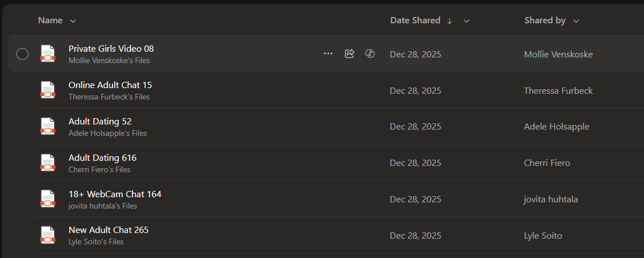Expand the Name column dropdown chevron
The height and width of the screenshot is (258, 644).
[x=73, y=21]
